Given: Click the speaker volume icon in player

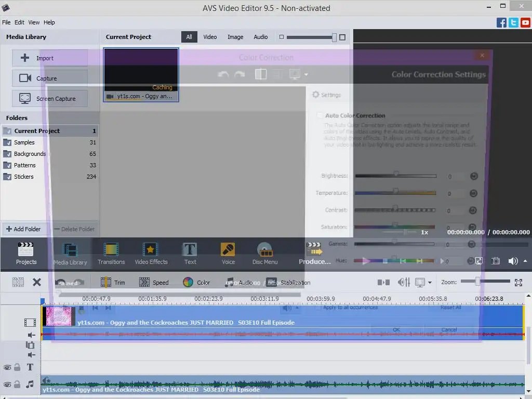Looking at the screenshot, I should [513, 261].
